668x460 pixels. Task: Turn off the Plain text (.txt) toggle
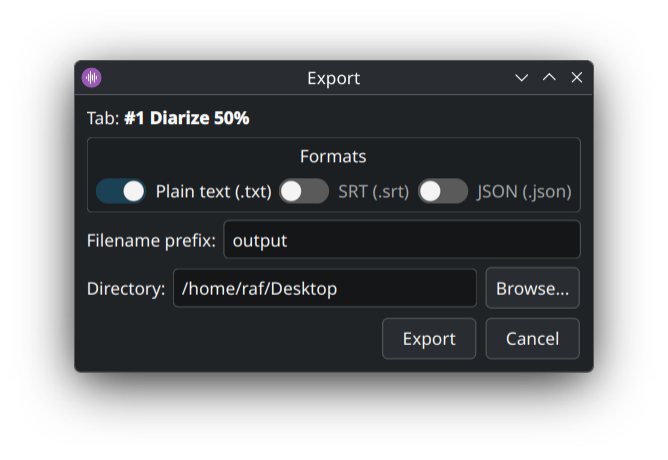(121, 191)
